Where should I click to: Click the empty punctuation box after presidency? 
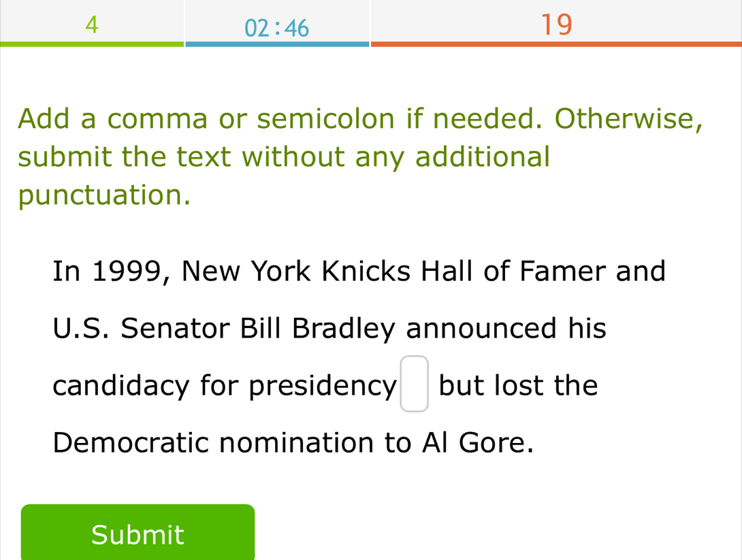(x=415, y=384)
